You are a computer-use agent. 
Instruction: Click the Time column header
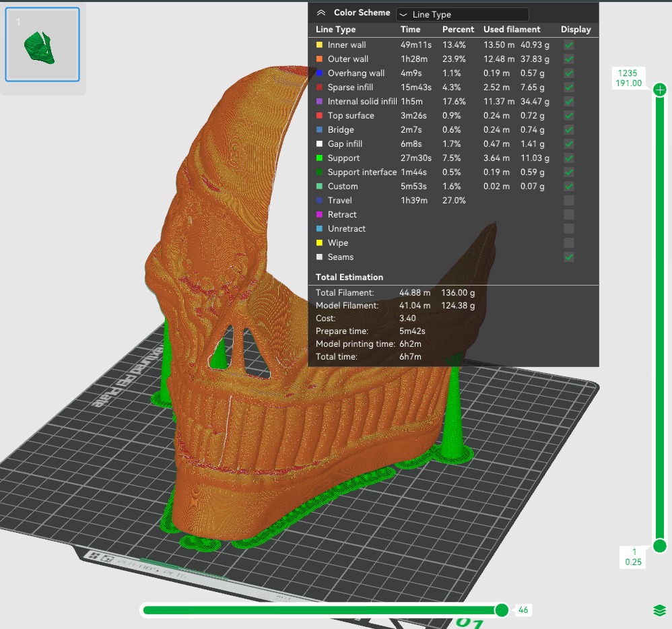(410, 29)
